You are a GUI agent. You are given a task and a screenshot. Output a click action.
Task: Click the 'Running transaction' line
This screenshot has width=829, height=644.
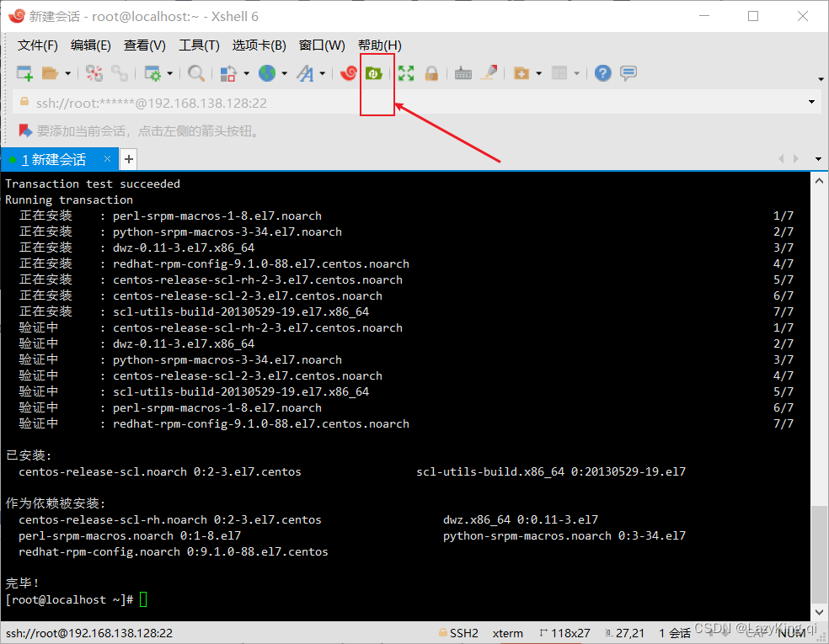coord(69,200)
